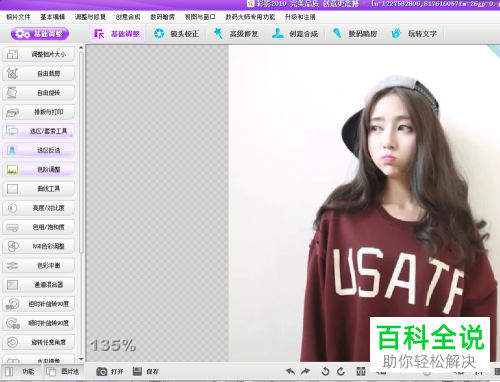Open the 色彩平衡 sliders icon

point(12,266)
